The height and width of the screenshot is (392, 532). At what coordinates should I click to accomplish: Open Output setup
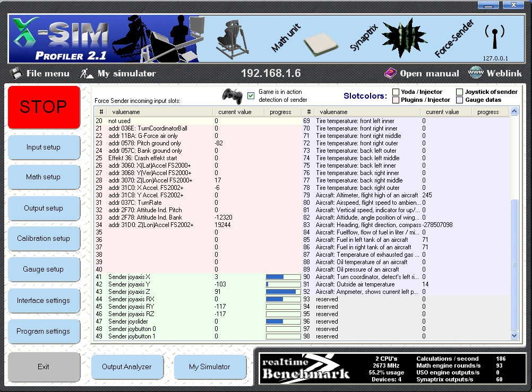click(x=44, y=208)
